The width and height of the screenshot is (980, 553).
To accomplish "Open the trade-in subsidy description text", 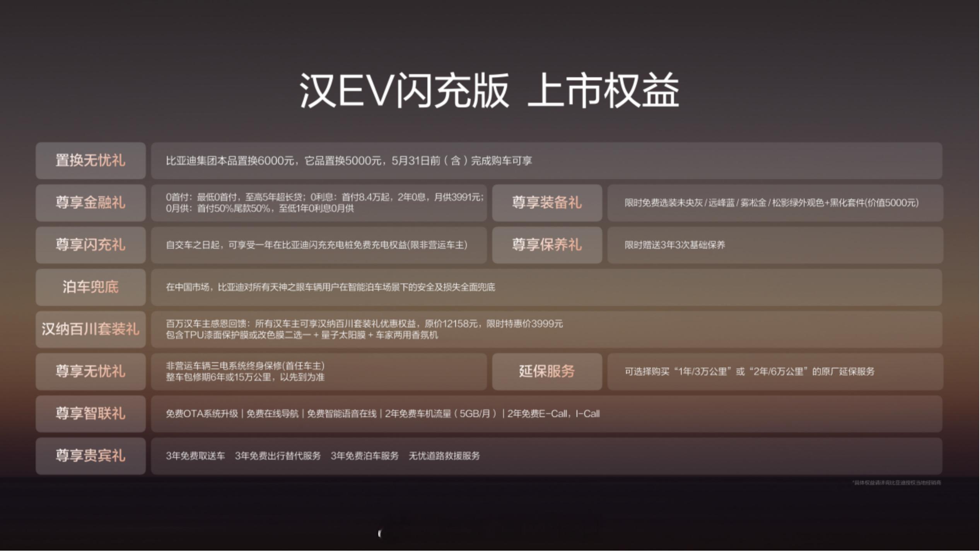I will [x=348, y=161].
